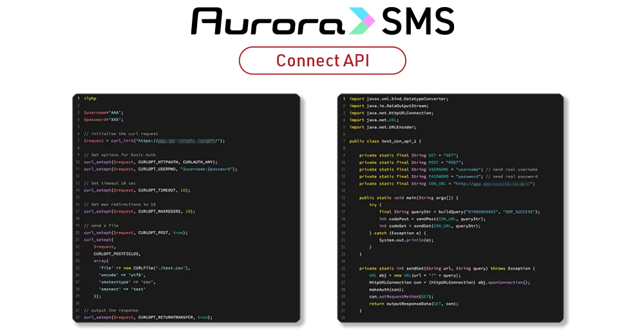Click the import javax.xml.bind.DatatypeConverter line

point(399,99)
